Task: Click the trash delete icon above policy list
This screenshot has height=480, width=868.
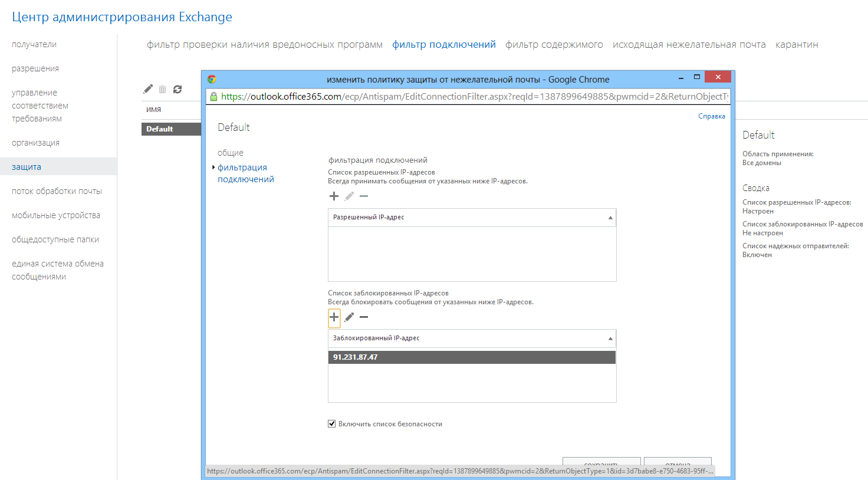Action: (x=162, y=89)
